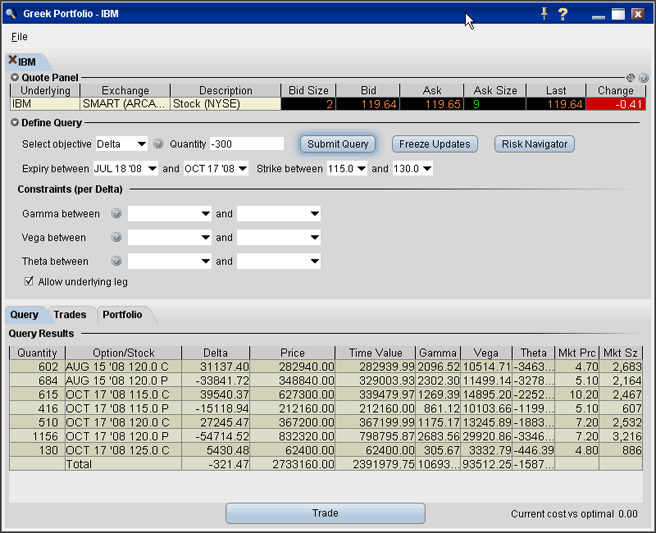Select the IBM tab
The width and height of the screenshot is (656, 533).
pyautogui.click(x=27, y=62)
